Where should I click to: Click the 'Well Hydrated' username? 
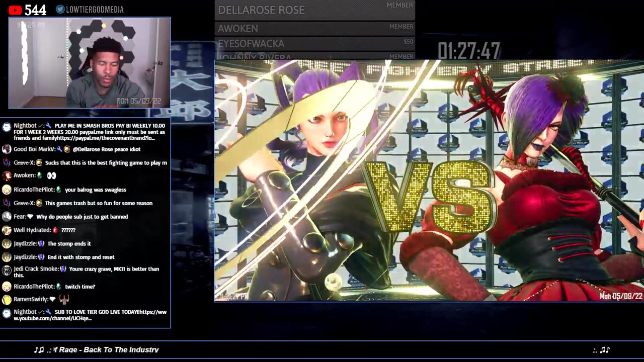tap(32, 230)
